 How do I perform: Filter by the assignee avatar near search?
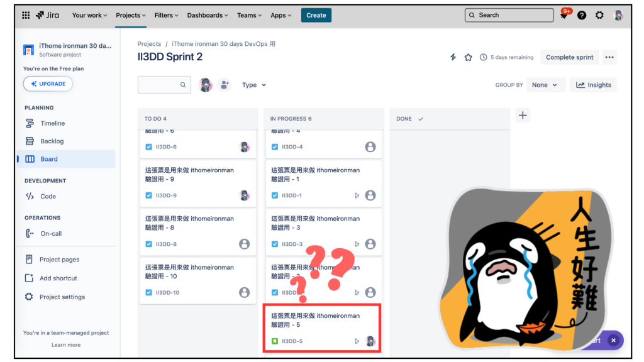(206, 85)
